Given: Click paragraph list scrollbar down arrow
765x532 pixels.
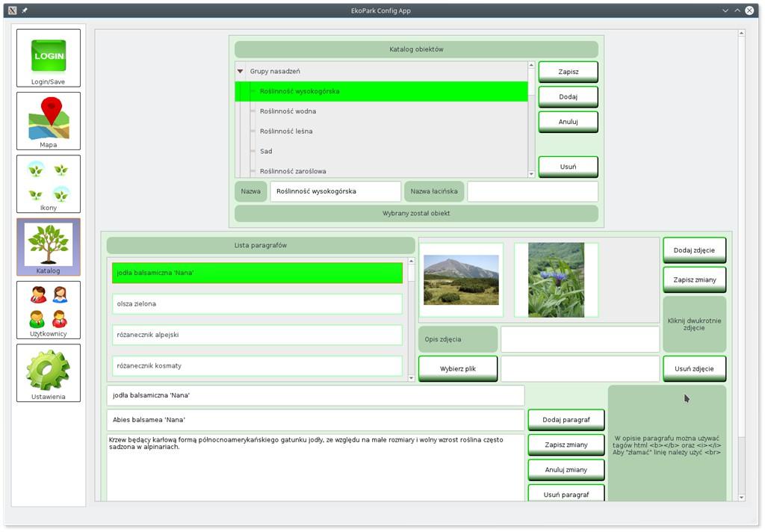Looking at the screenshot, I should point(412,378).
